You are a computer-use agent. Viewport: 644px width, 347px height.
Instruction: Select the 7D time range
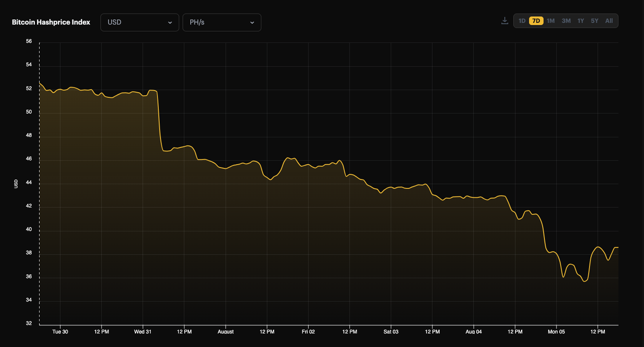tap(536, 21)
